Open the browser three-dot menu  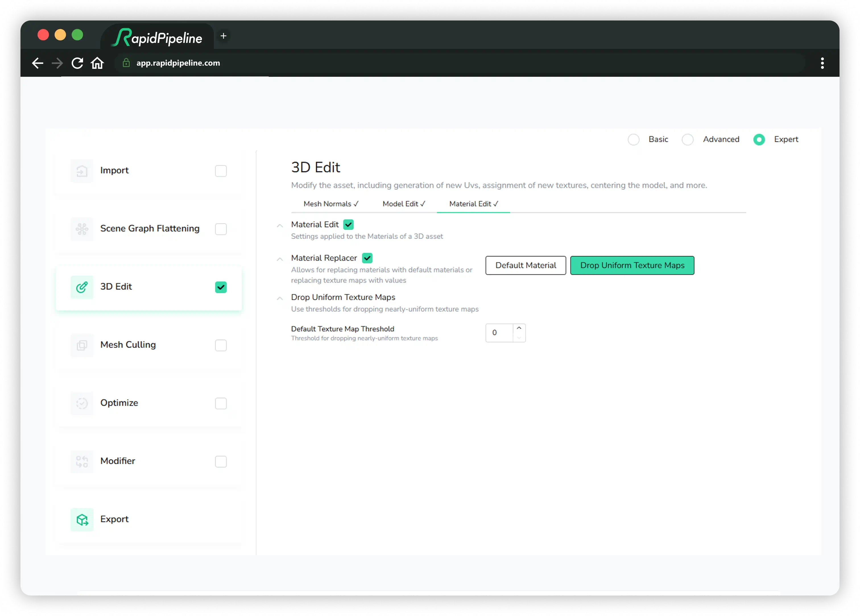pos(822,63)
